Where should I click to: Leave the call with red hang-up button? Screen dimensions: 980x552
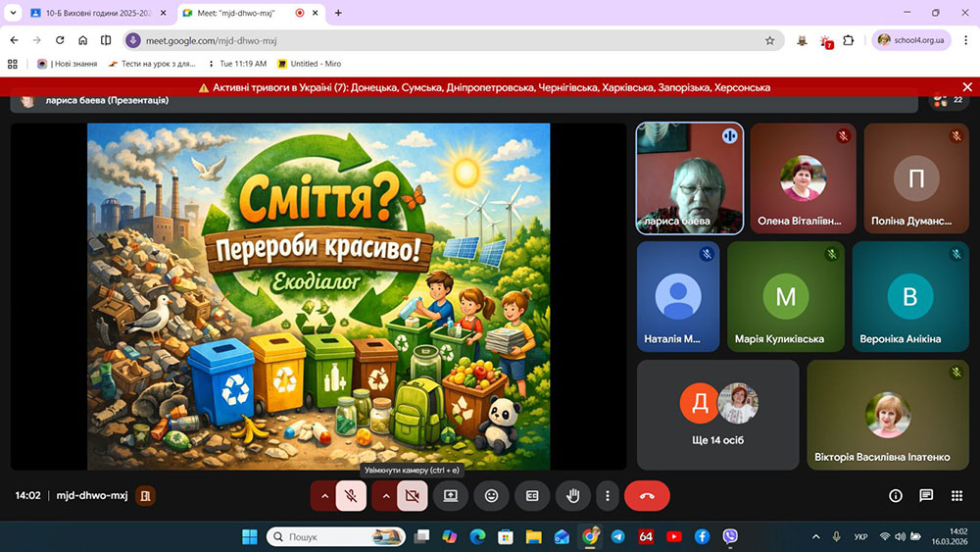click(647, 496)
